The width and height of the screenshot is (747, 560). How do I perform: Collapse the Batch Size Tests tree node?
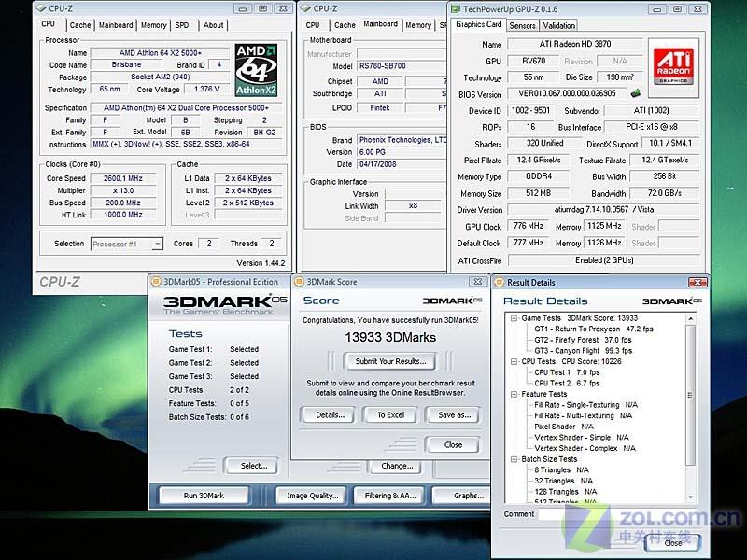click(514, 459)
